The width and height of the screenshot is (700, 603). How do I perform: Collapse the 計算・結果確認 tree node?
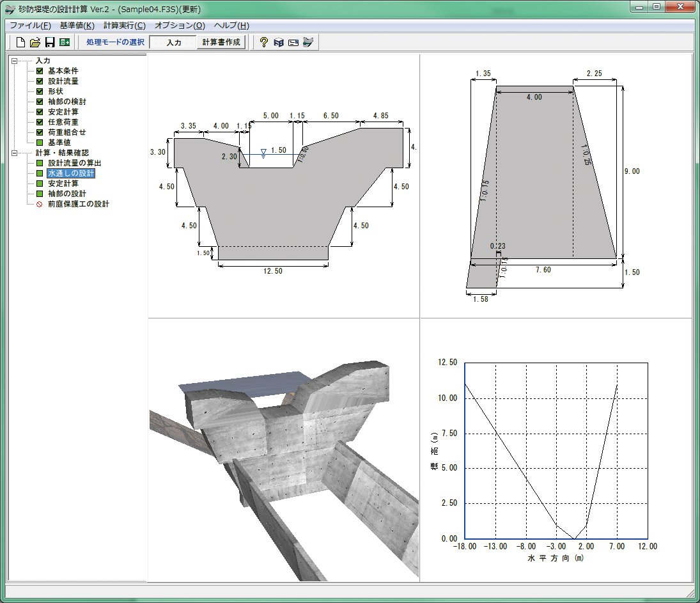coord(14,153)
